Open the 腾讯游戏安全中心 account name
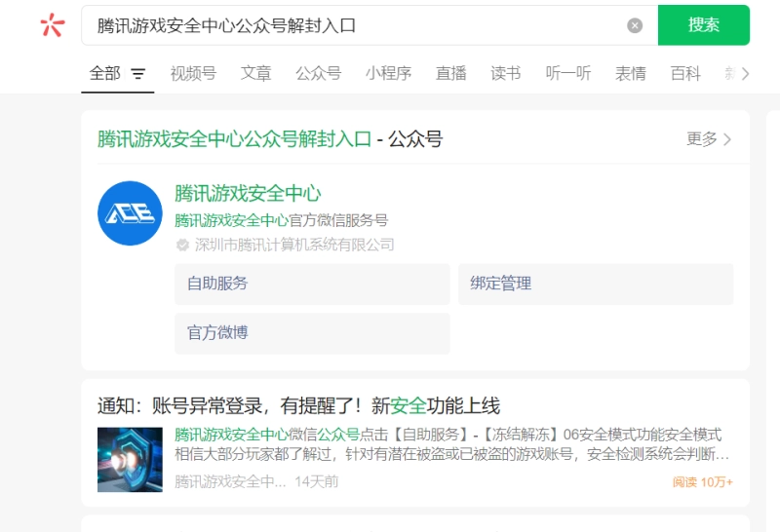 [248, 193]
